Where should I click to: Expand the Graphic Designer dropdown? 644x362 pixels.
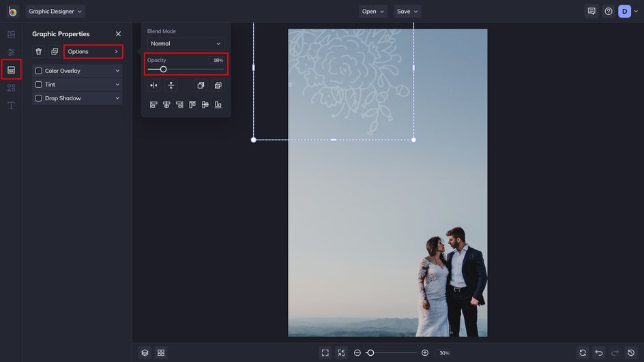[55, 12]
